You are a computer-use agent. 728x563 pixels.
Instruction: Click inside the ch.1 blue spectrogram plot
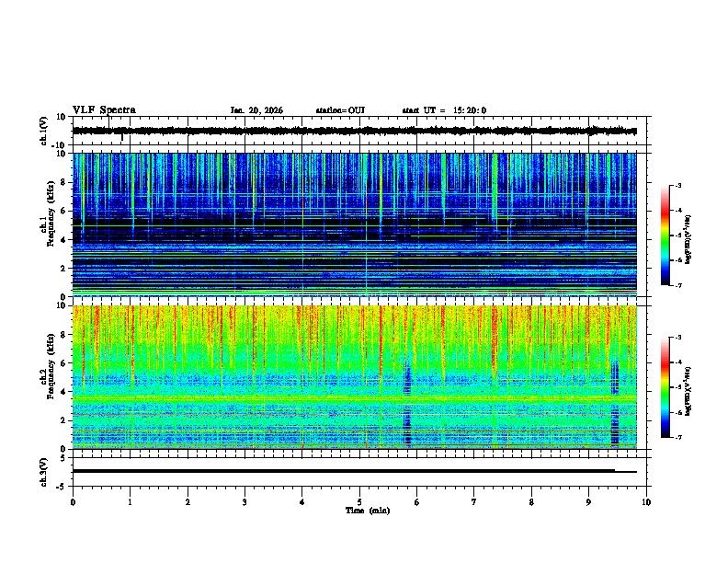click(355, 224)
